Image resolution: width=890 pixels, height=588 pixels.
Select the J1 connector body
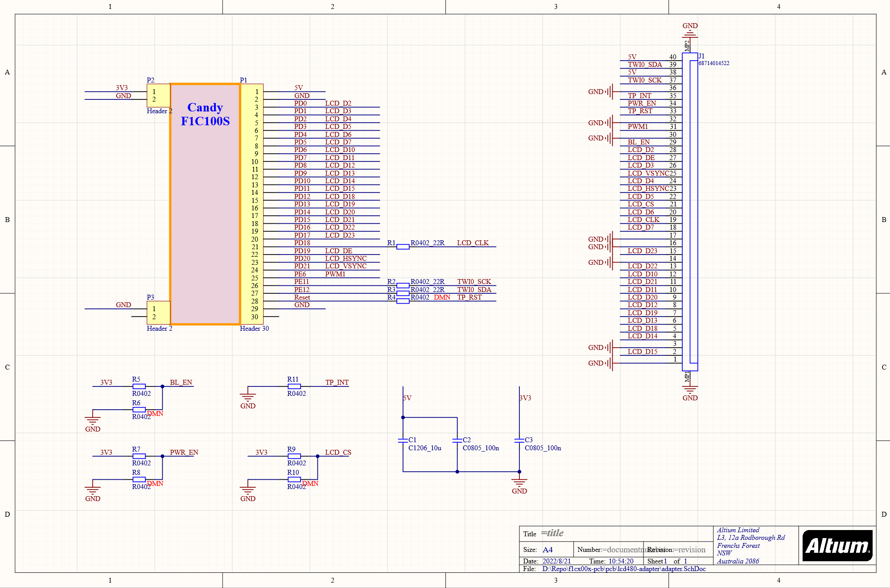coord(690,212)
